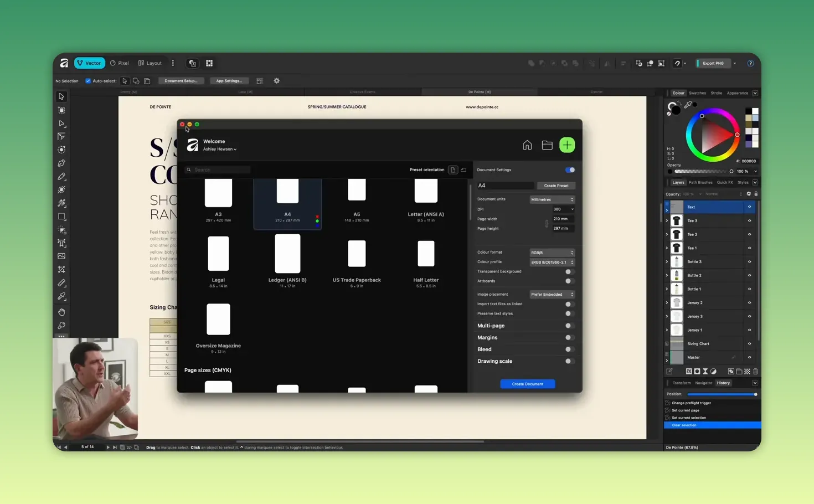
Task: Grab the Zoom tool
Action: click(61, 325)
